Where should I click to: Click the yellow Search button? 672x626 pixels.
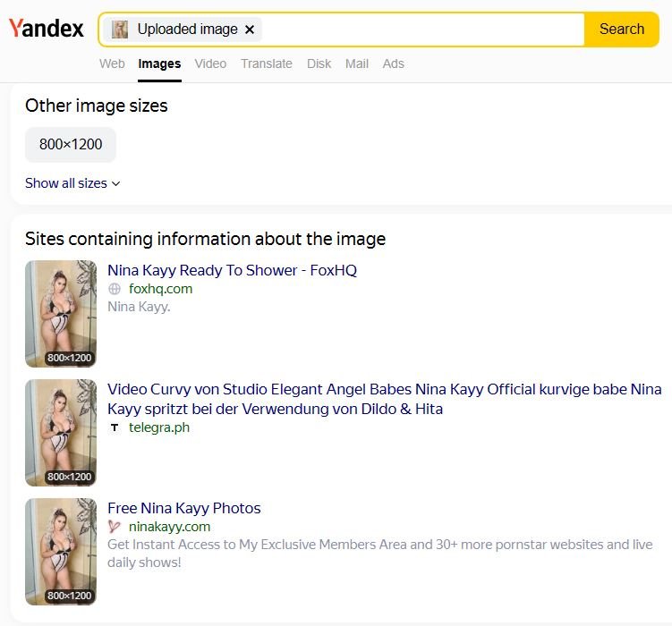pyautogui.click(x=621, y=30)
